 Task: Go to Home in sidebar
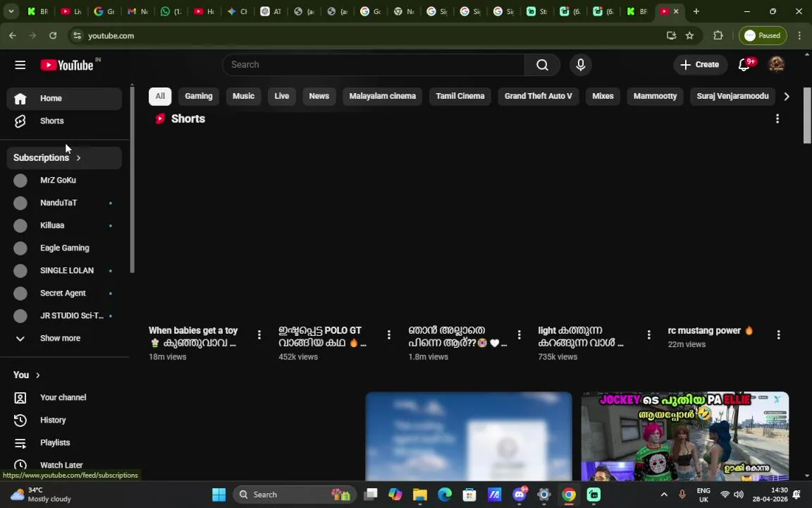[64, 99]
